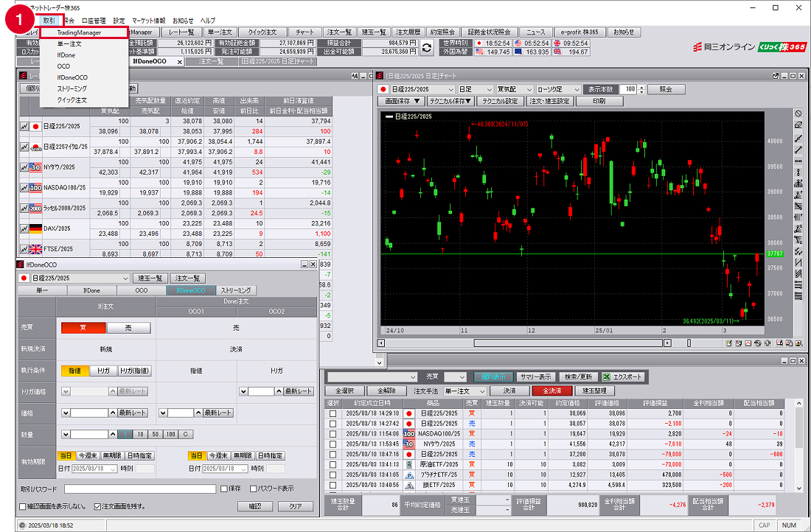Select the 銀ETF/2025 position checkbox
The height and width of the screenshot is (532, 811).
(333, 485)
